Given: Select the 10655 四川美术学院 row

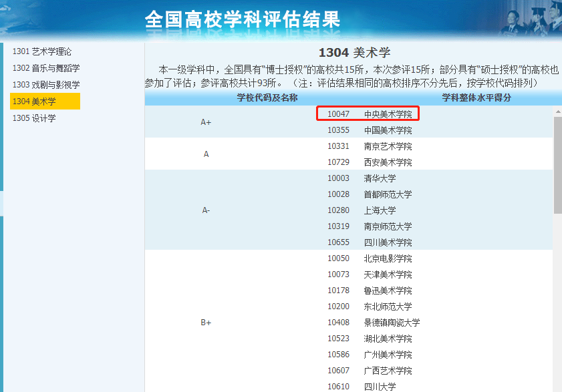Looking at the screenshot, I should click(370, 242).
